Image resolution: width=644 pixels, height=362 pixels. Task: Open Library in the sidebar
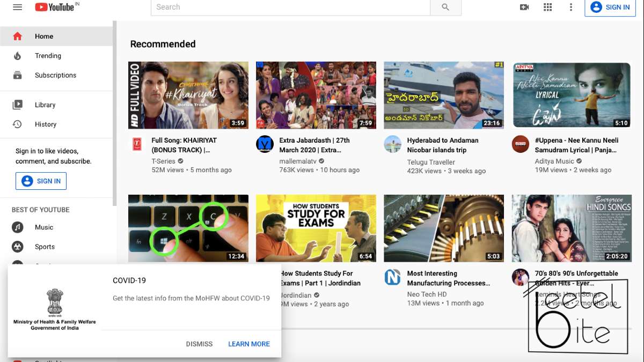coord(56,105)
